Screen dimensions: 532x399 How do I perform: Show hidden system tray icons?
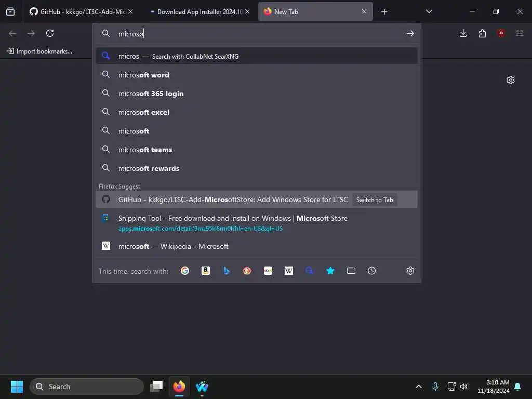419,387
